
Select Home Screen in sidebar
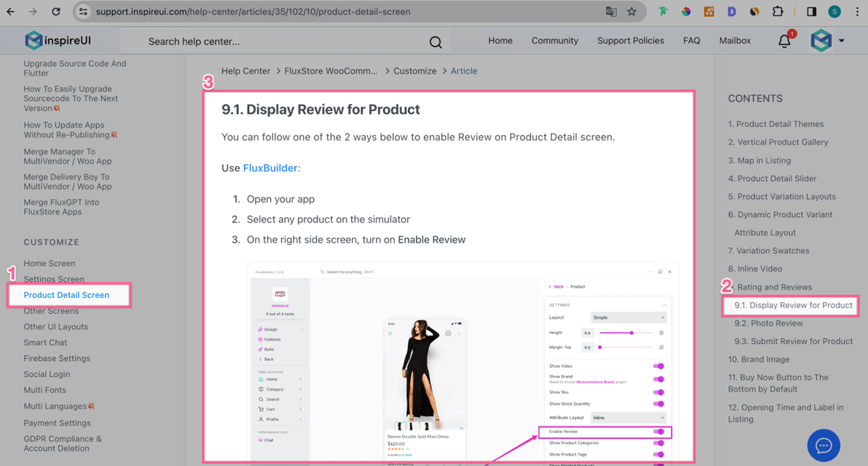[49, 263]
